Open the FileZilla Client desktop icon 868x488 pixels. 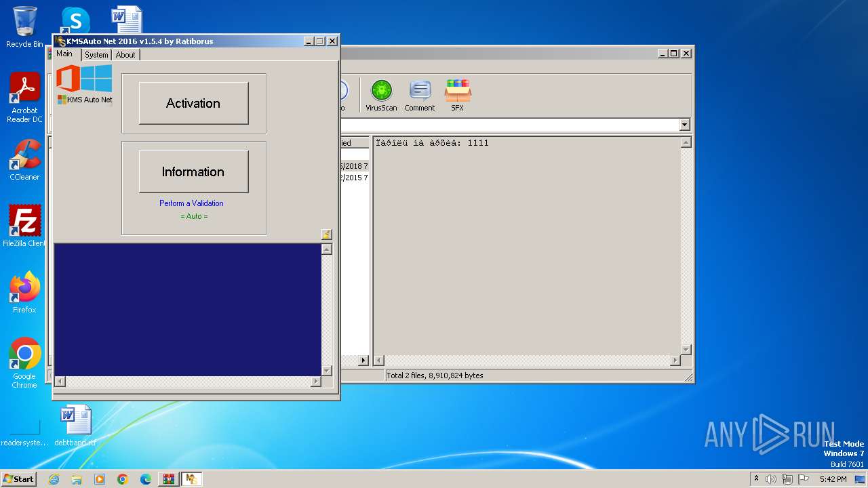[x=24, y=226]
